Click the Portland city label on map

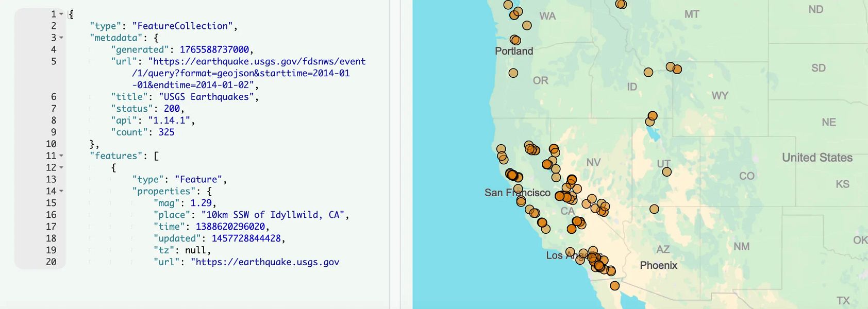coord(514,51)
